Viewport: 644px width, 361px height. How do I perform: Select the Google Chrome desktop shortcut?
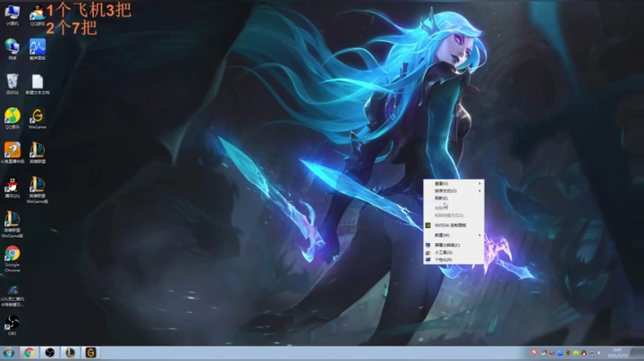point(13,259)
